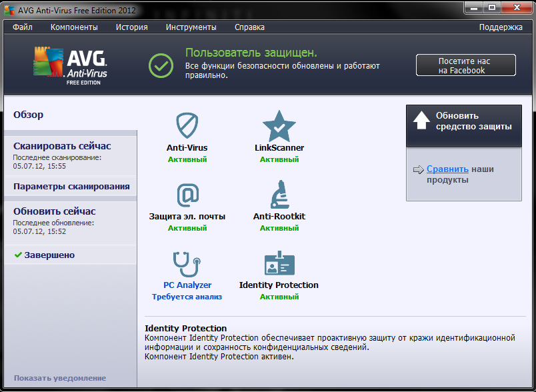Click Активный status under Anti-Rootkit
Screen dimensions: 536x392
[x=279, y=228]
